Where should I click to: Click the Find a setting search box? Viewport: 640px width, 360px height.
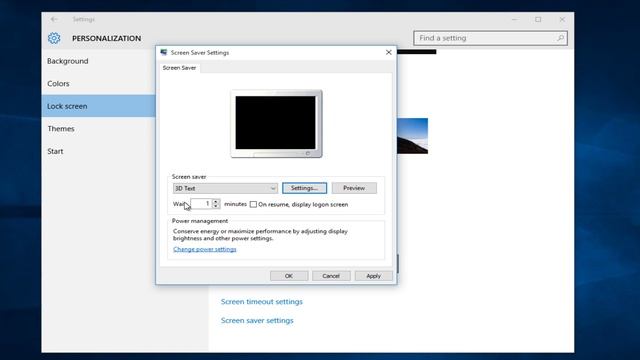tap(490, 38)
